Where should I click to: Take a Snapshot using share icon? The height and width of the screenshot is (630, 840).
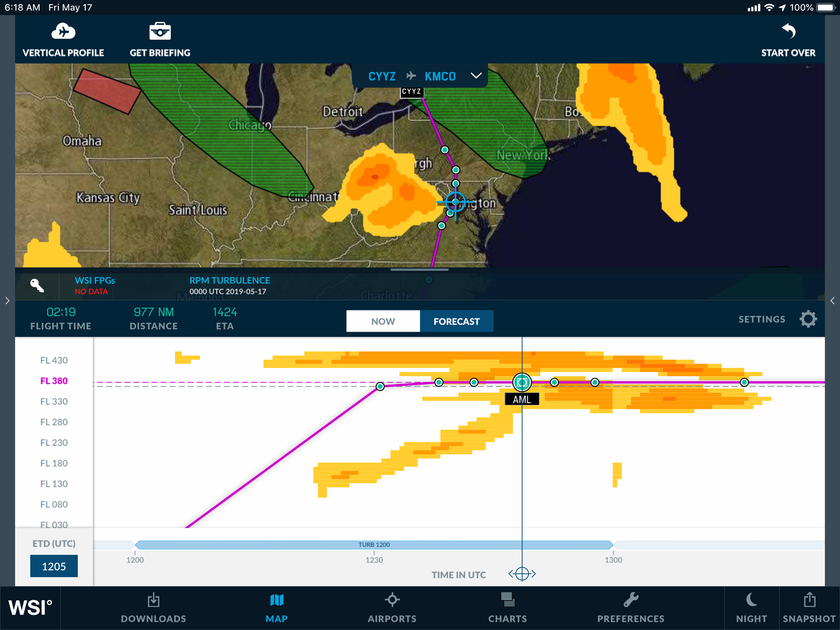tap(809, 601)
